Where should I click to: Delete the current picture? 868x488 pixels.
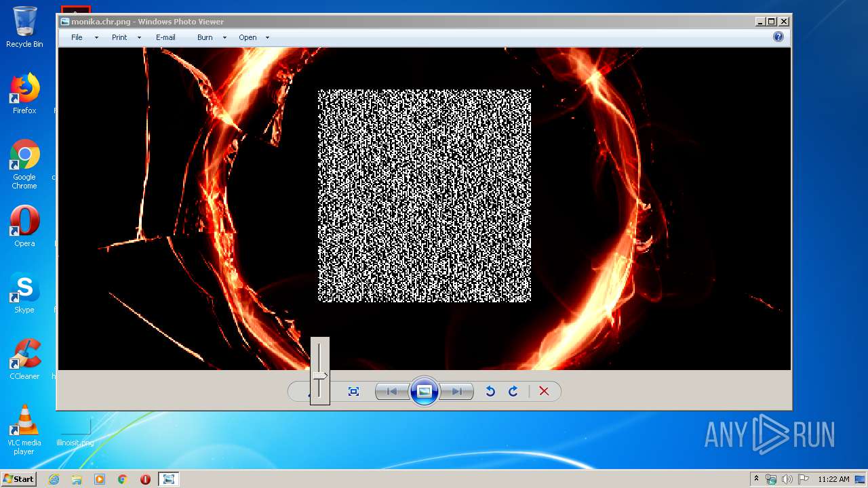tap(544, 391)
